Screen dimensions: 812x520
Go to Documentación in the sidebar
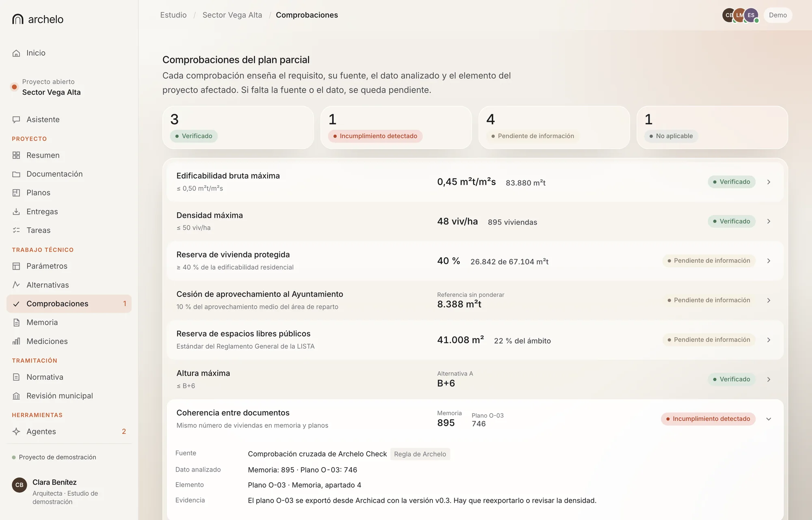pyautogui.click(x=69, y=174)
